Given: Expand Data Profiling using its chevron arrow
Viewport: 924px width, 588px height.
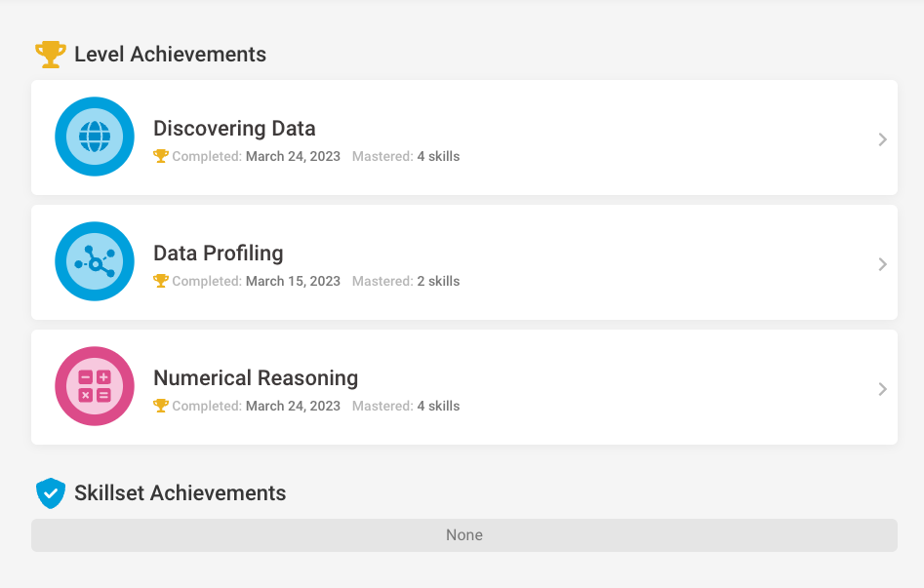Looking at the screenshot, I should [882, 264].
